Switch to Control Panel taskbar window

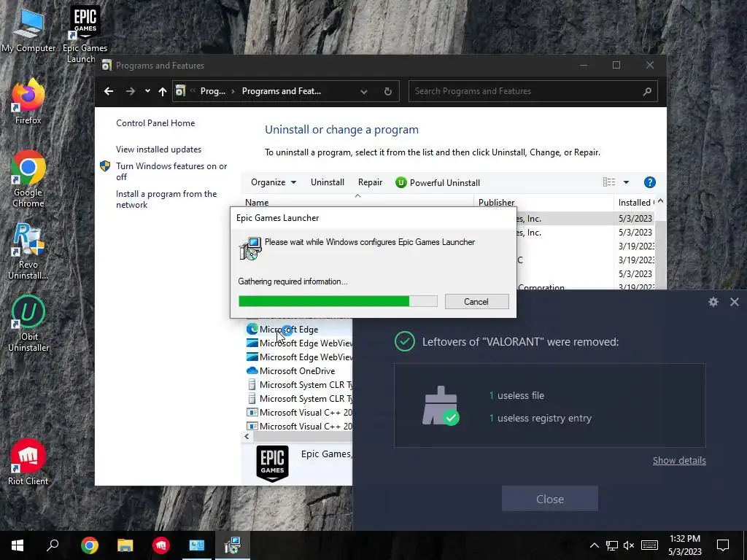click(197, 545)
